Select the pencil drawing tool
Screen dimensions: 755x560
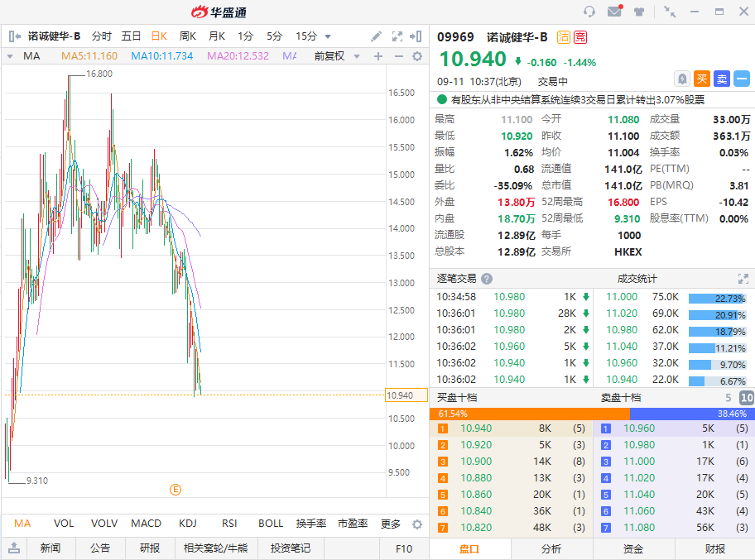pos(376,36)
